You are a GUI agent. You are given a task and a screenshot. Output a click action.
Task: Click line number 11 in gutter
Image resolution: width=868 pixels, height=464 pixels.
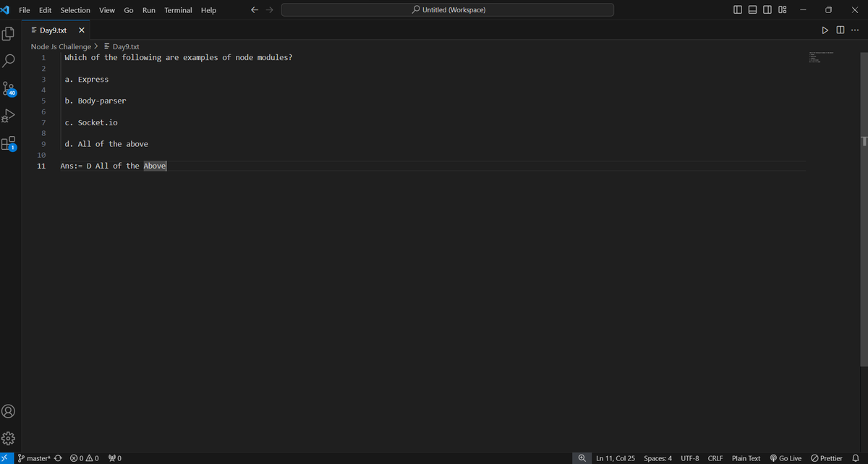(42, 166)
